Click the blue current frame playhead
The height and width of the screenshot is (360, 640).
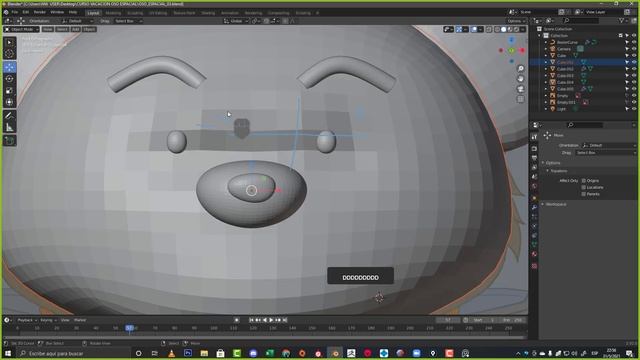130,328
